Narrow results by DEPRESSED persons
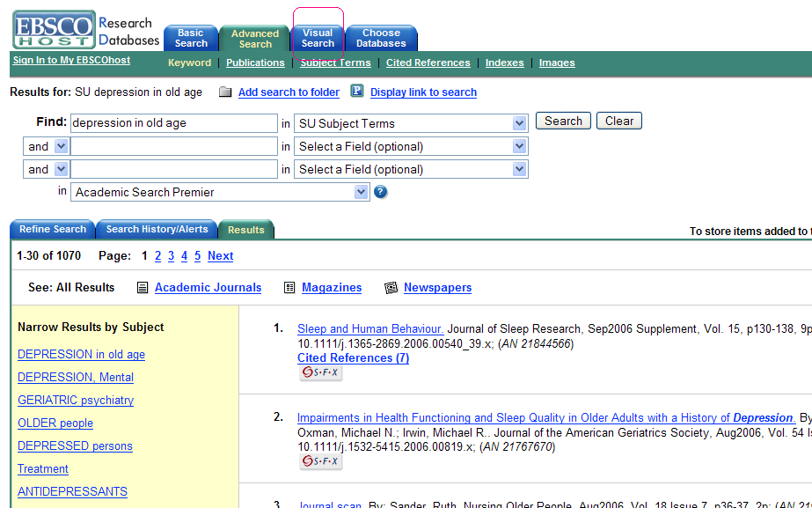812x508 pixels. (75, 445)
